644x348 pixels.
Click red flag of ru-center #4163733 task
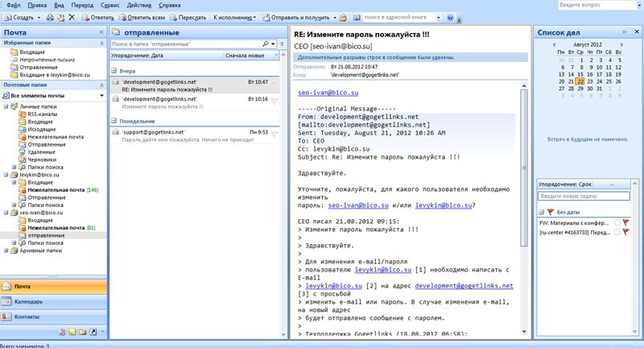tap(626, 232)
